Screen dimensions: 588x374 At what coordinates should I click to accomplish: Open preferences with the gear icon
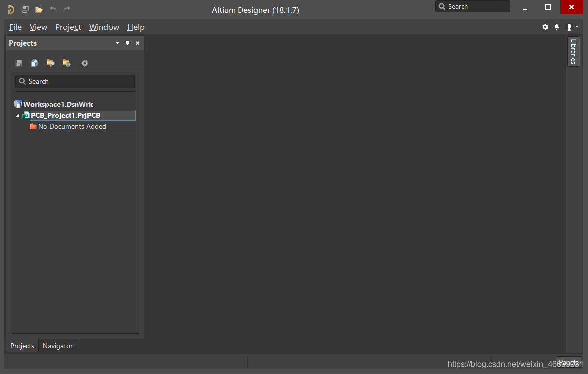(545, 27)
